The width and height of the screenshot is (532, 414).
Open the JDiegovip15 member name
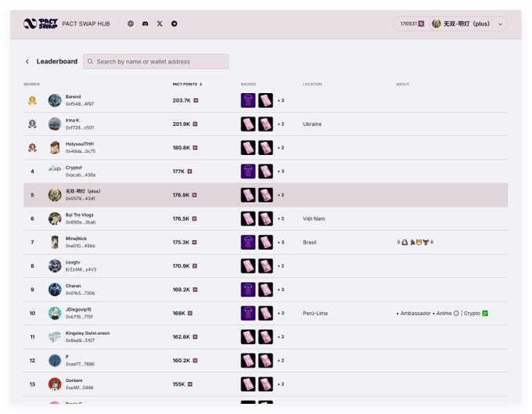(78, 309)
